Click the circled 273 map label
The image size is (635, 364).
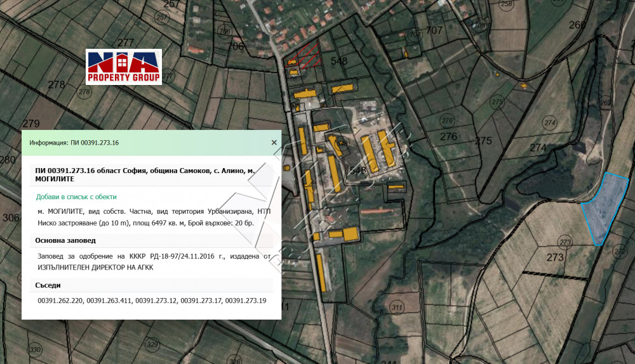point(565,243)
